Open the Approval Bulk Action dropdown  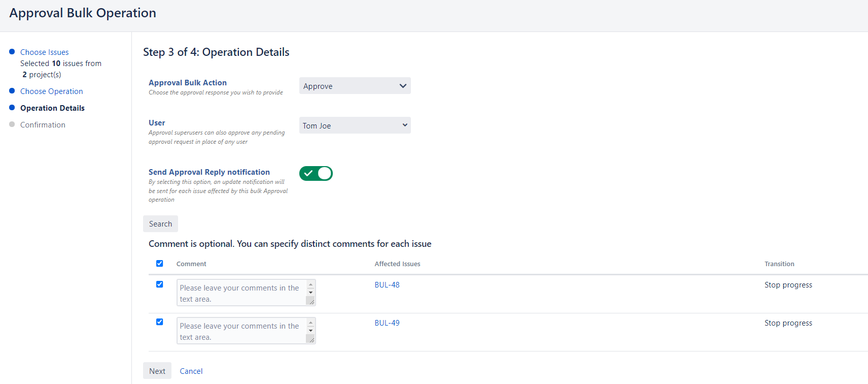coord(355,86)
